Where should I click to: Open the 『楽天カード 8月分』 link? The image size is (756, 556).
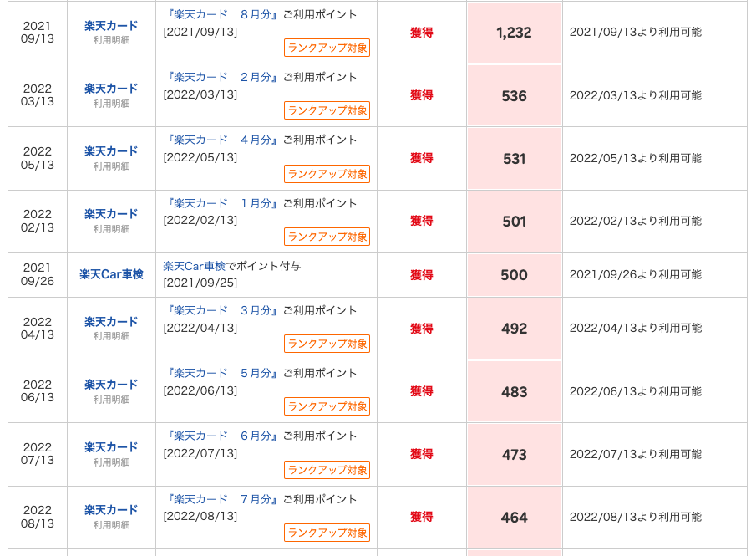[222, 14]
